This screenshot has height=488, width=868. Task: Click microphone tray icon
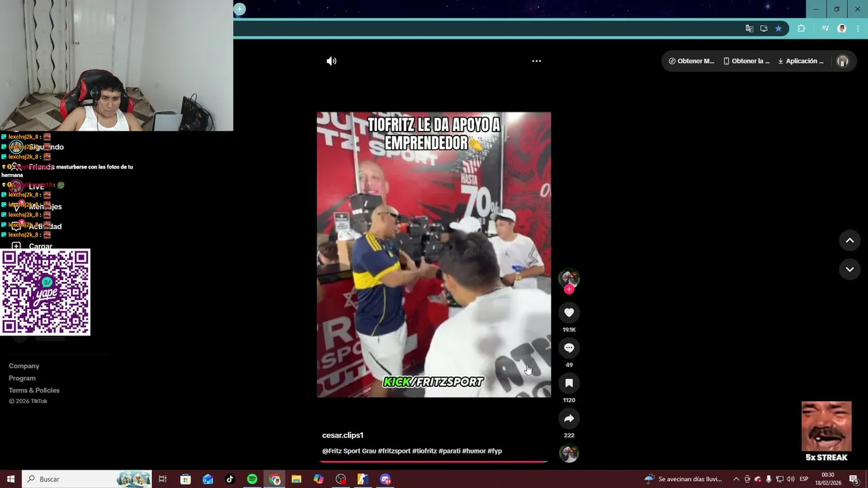[769, 479]
